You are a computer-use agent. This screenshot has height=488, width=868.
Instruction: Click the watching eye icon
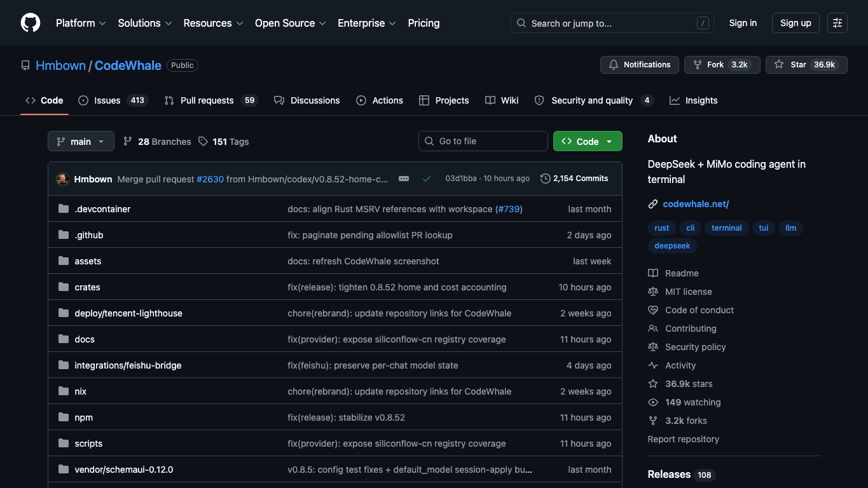(653, 402)
